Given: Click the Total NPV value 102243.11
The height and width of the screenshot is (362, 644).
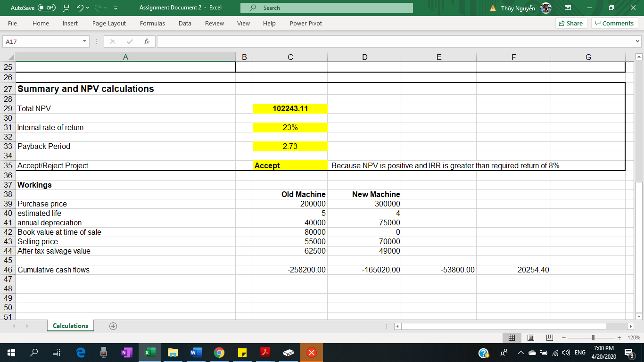Looking at the screenshot, I should click(x=290, y=108).
